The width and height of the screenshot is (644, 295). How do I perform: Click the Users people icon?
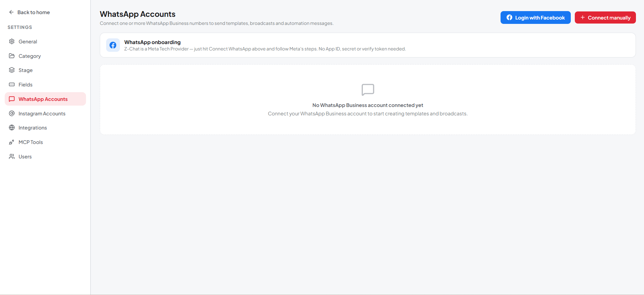12,156
